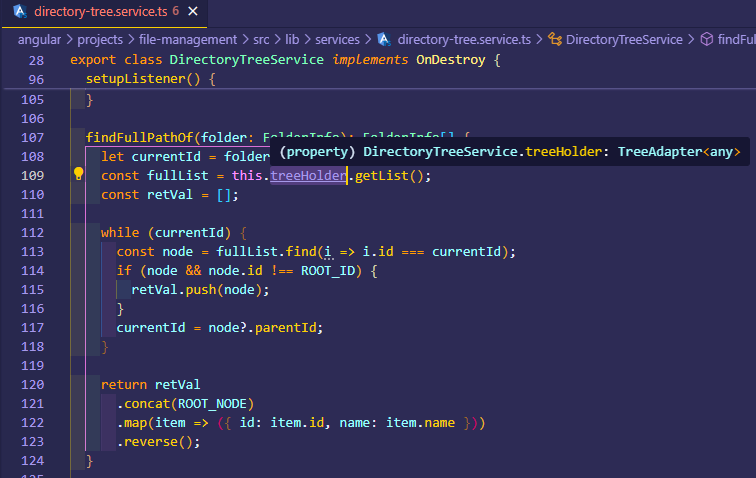Close the directory-tree.service.ts tab

click(x=193, y=13)
